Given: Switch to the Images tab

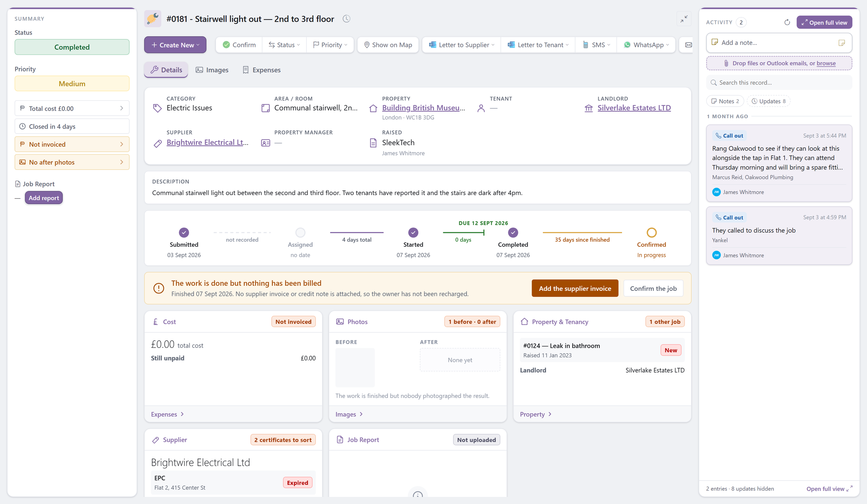Looking at the screenshot, I should tap(212, 70).
